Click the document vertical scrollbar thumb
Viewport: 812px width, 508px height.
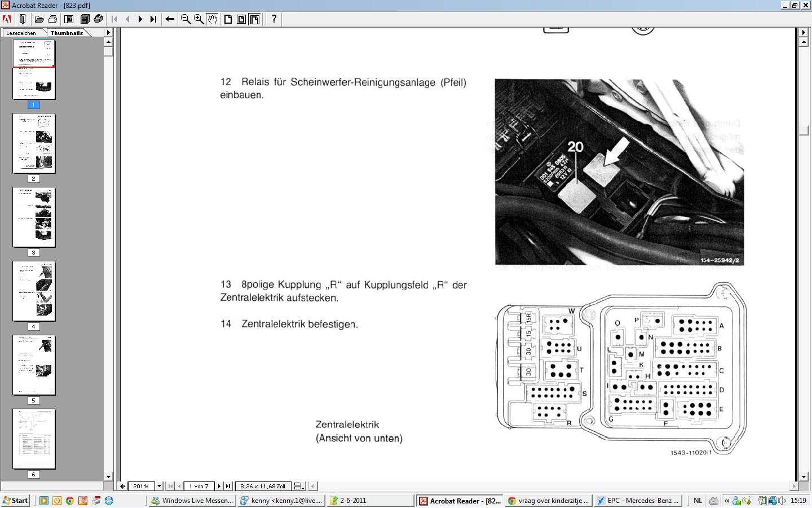[804, 130]
